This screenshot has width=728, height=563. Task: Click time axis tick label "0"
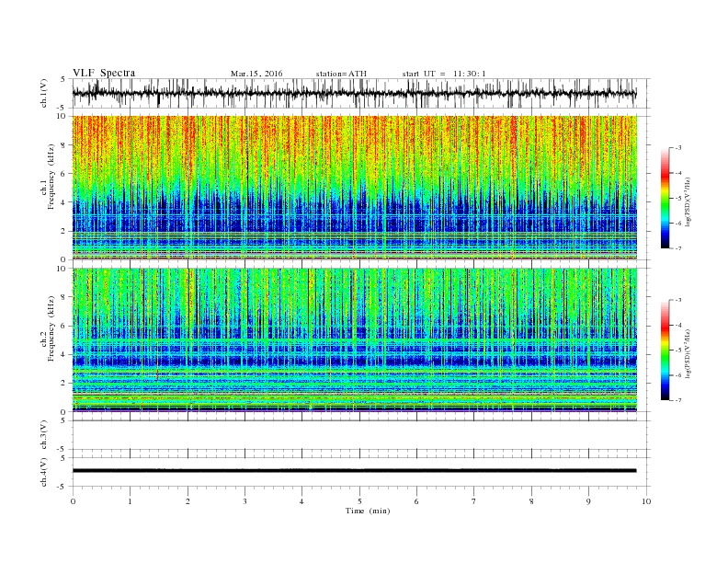(x=73, y=501)
